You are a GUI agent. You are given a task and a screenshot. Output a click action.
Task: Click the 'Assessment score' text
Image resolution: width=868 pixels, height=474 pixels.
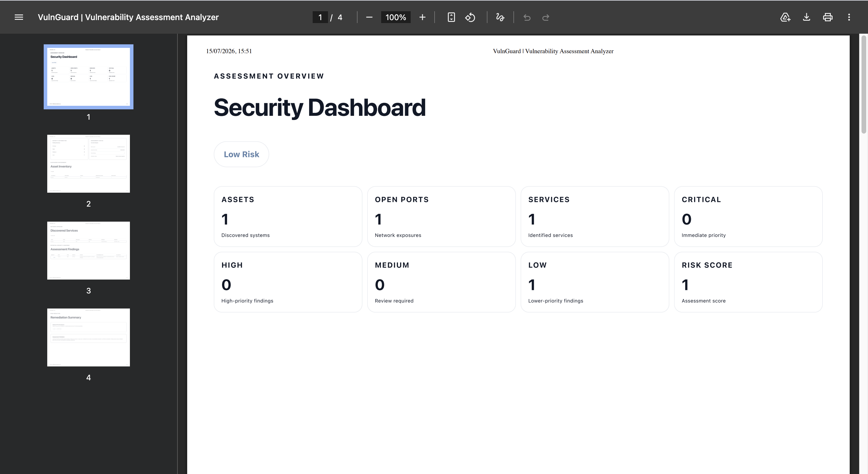click(x=704, y=301)
